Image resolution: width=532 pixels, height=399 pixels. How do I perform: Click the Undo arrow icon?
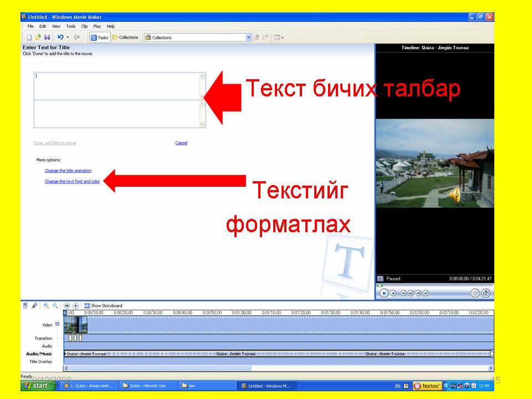tap(60, 38)
